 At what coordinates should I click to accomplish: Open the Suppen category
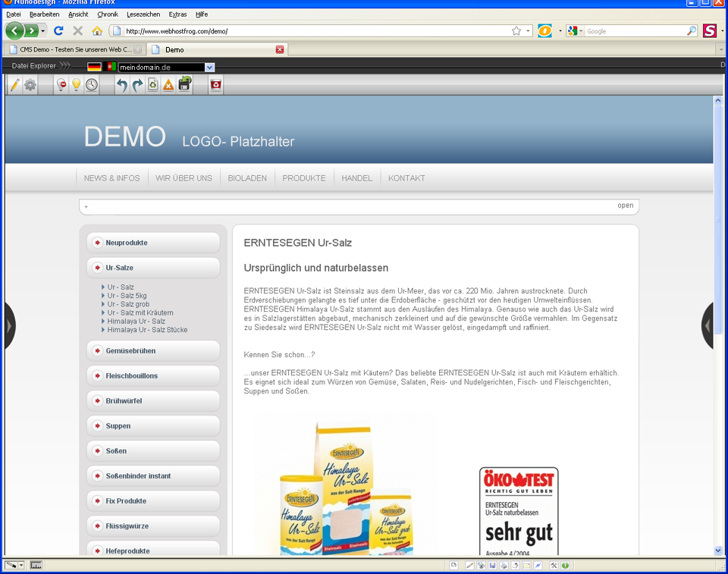point(153,426)
